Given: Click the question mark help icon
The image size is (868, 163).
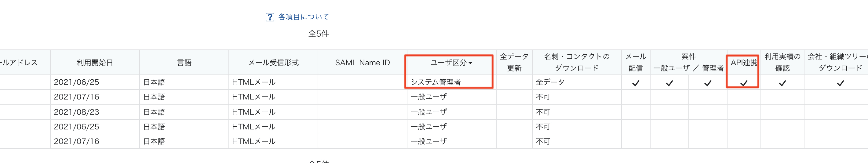Looking at the screenshot, I should point(270,17).
